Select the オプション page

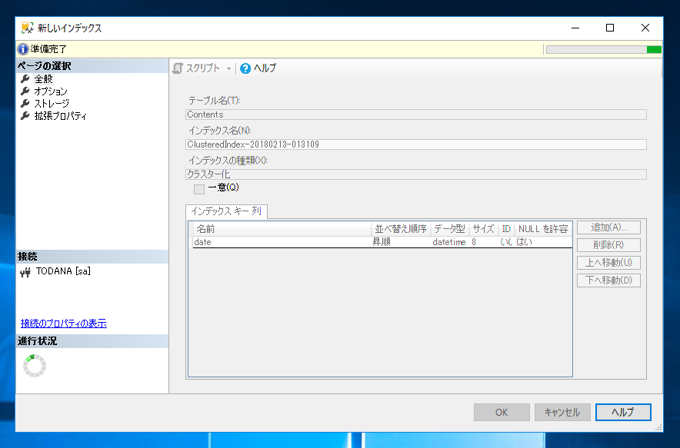tap(51, 91)
